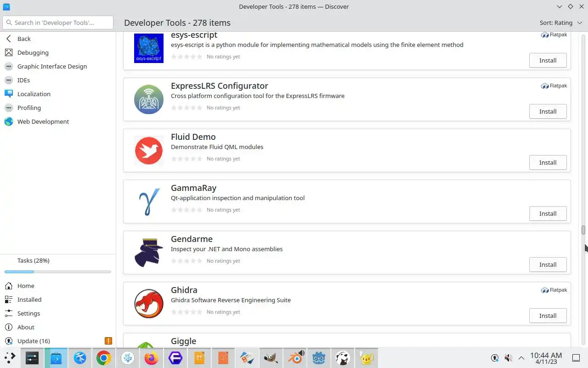The width and height of the screenshot is (588, 368).
Task: Open System Settings from the taskbar
Action: [32, 358]
